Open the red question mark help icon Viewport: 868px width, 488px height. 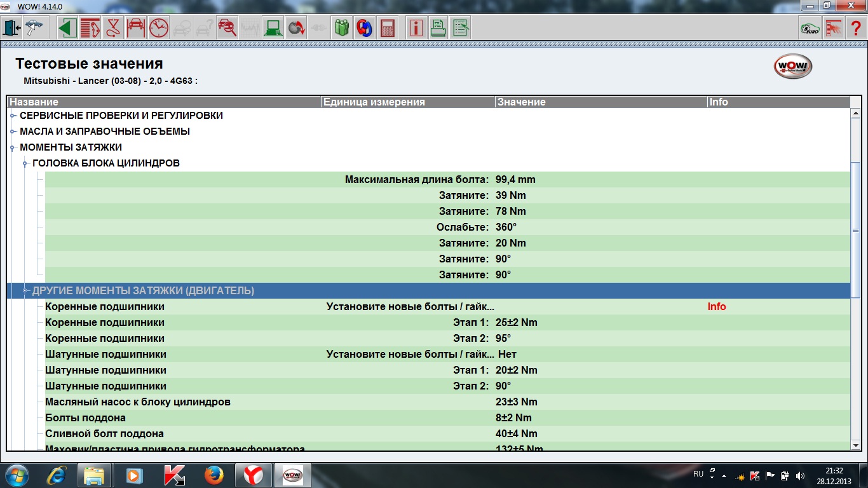click(855, 28)
